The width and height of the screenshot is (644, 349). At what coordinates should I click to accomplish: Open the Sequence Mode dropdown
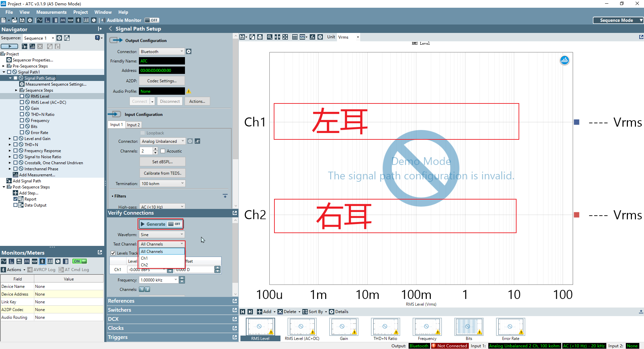618,20
